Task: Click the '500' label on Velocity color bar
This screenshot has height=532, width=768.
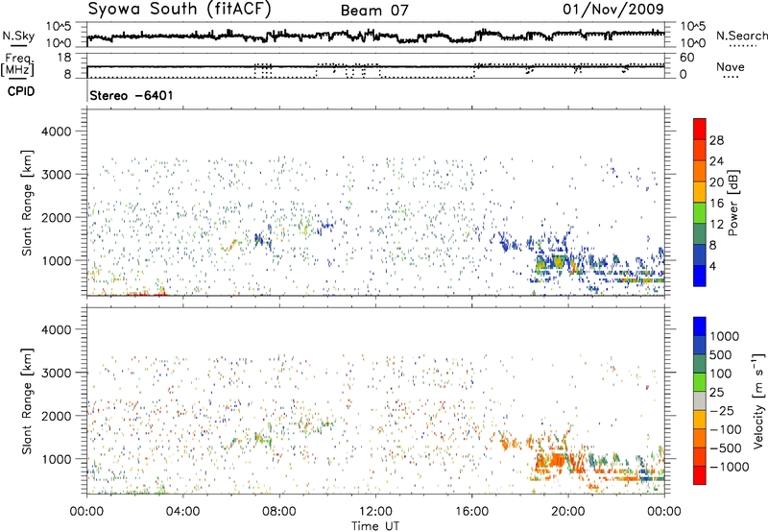Action: [720, 355]
